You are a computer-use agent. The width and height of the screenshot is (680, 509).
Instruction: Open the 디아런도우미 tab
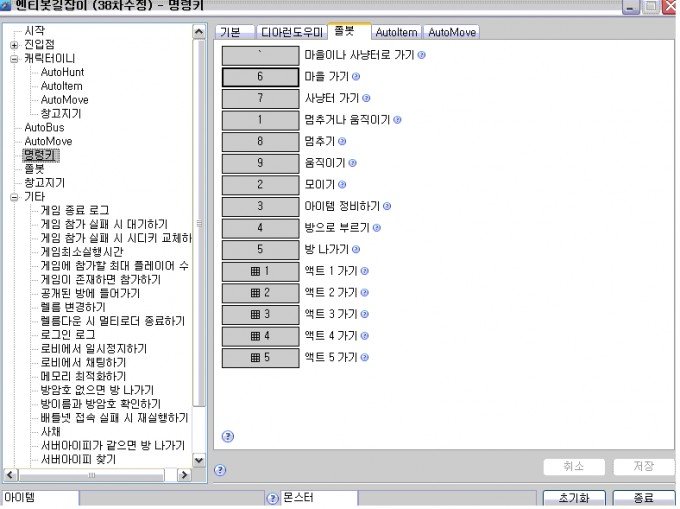click(292, 32)
